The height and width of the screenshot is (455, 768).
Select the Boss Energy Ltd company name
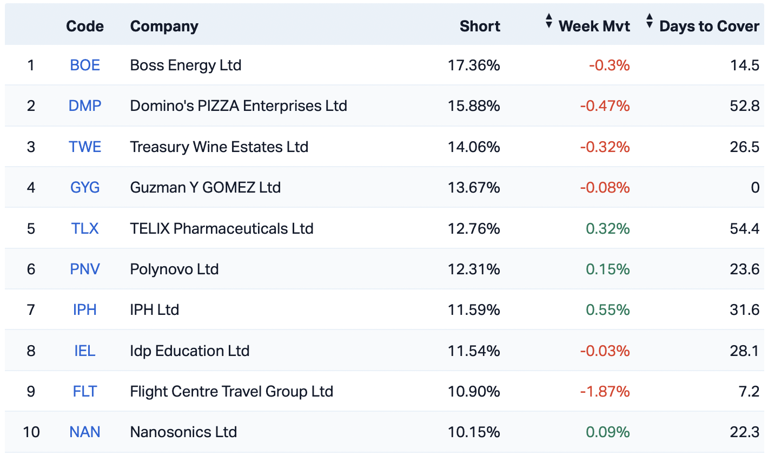(186, 65)
